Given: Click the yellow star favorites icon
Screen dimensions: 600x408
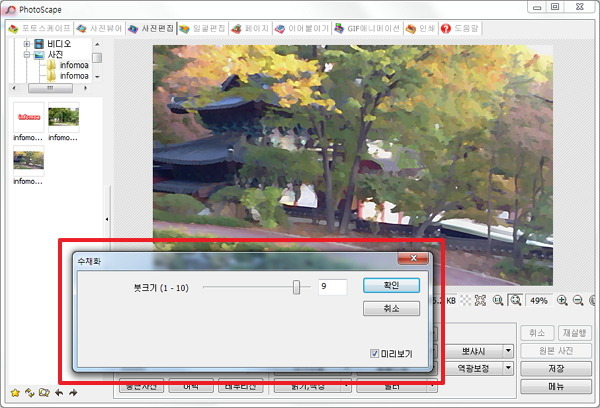Looking at the screenshot, I should (x=15, y=393).
